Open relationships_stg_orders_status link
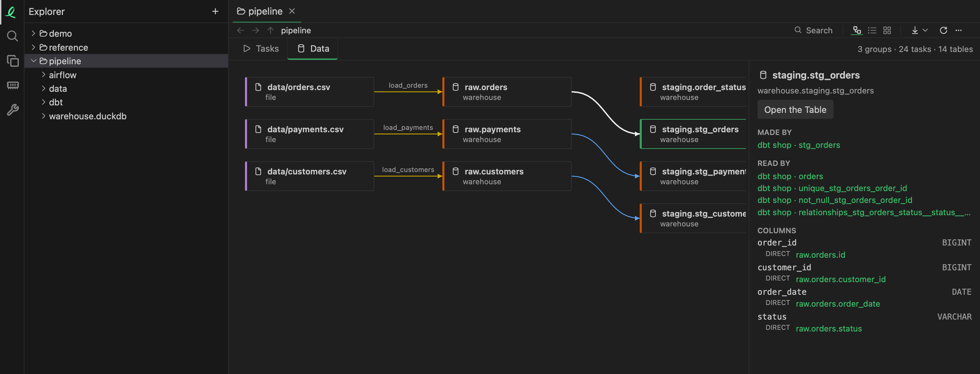 coord(864,213)
